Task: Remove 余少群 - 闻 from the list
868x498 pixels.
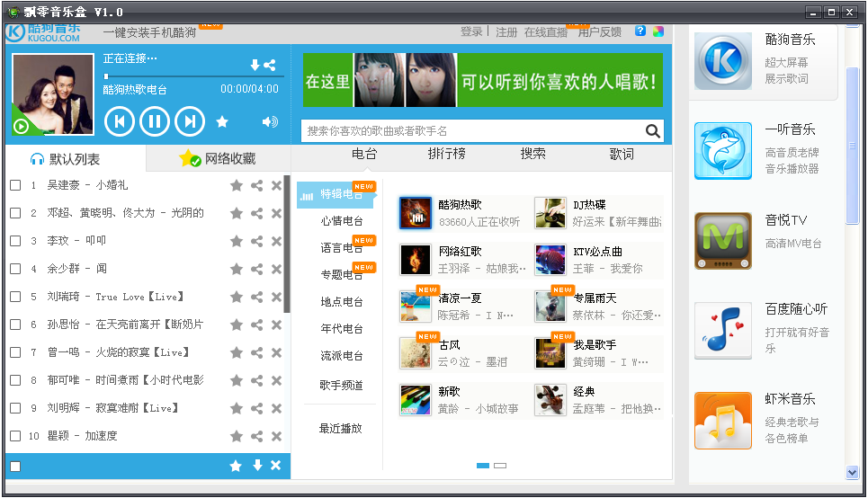Action: pos(276,269)
